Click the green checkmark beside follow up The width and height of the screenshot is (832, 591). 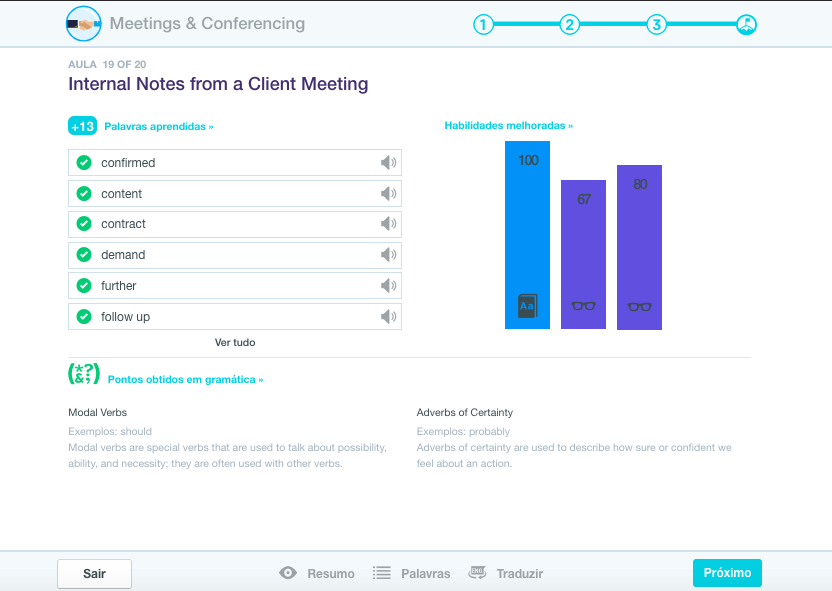point(84,317)
